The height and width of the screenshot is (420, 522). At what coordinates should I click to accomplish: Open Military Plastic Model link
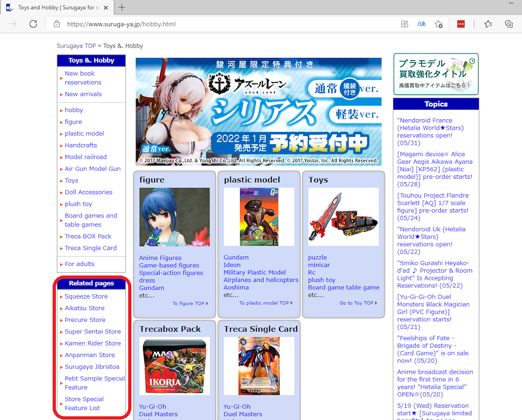coord(254,272)
